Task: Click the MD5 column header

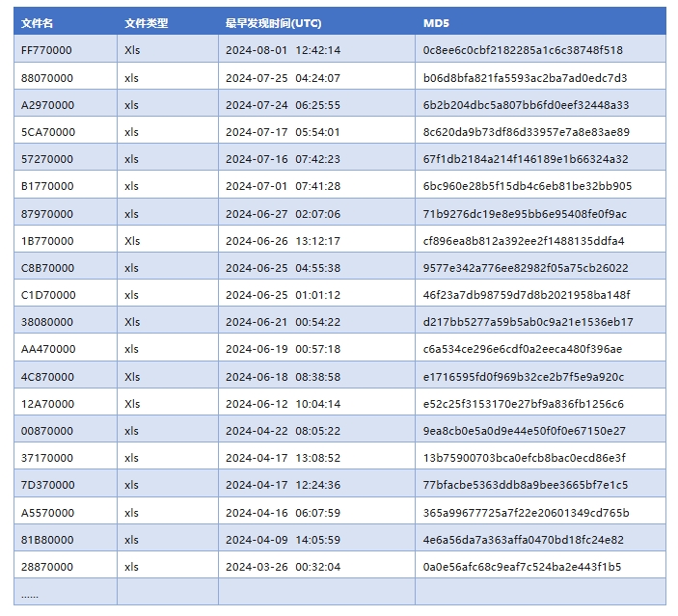Action: 436,22
